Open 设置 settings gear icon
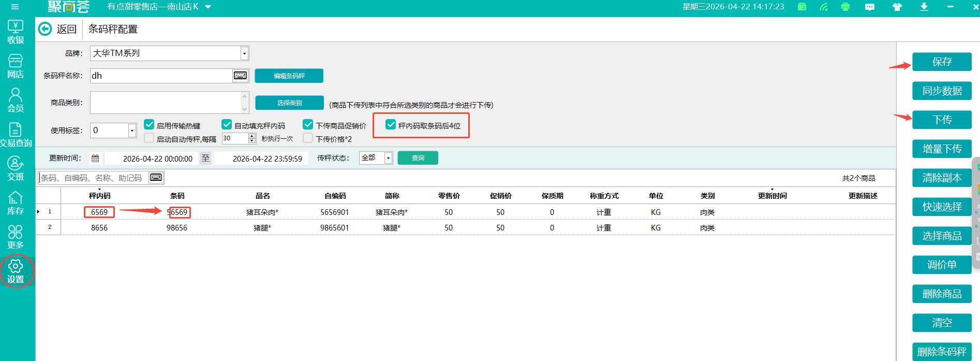 point(16,271)
